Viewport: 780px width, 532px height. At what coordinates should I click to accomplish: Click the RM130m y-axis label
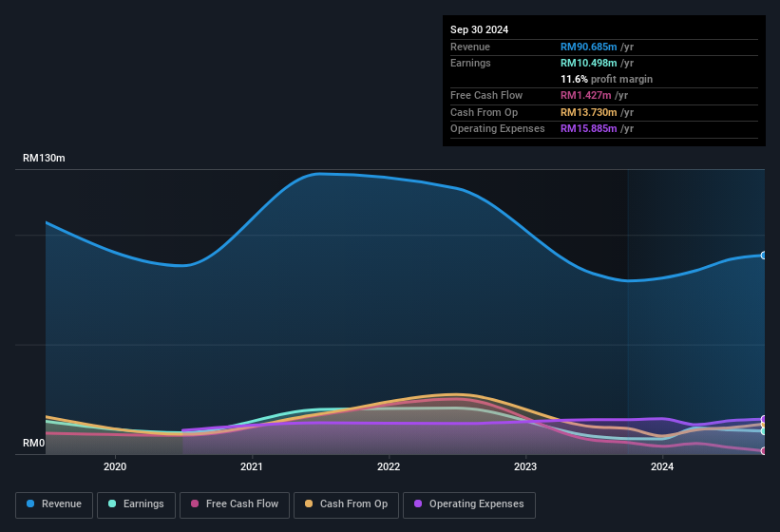[44, 158]
